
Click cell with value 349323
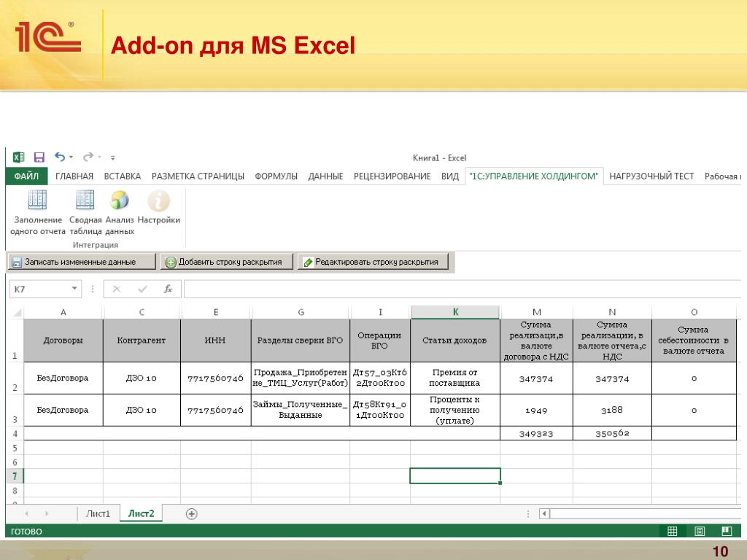point(536,433)
